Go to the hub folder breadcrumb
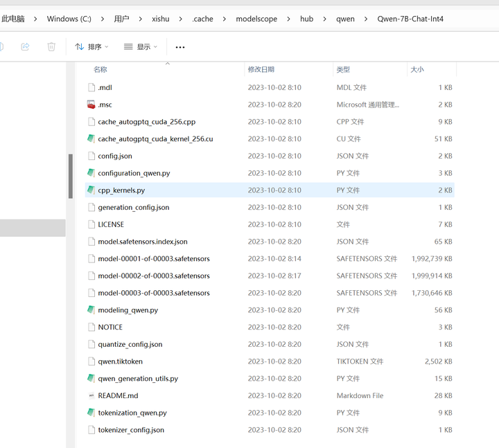 click(x=306, y=19)
